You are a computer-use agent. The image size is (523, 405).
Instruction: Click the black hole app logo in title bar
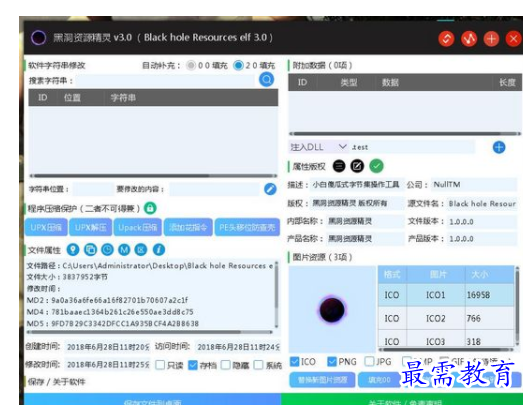38,37
